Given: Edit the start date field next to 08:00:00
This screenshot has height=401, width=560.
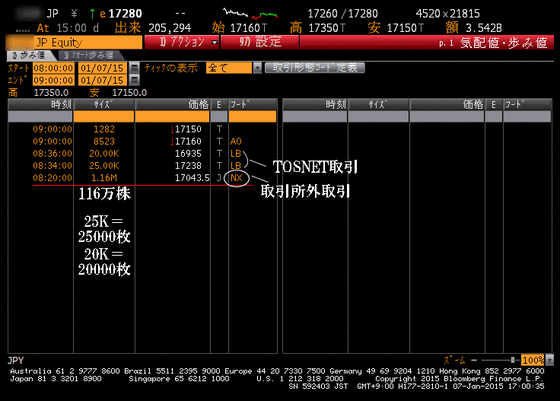Looking at the screenshot, I should click(102, 68).
